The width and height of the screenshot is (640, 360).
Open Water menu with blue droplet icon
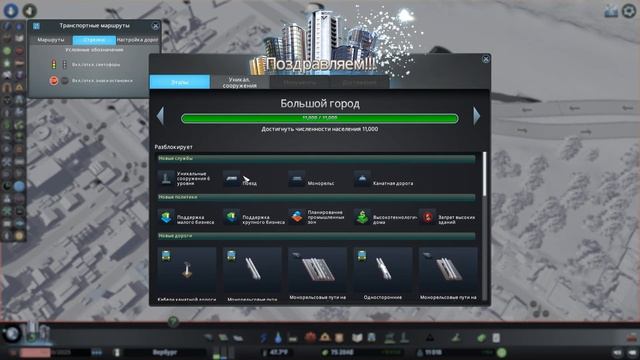[278, 338]
